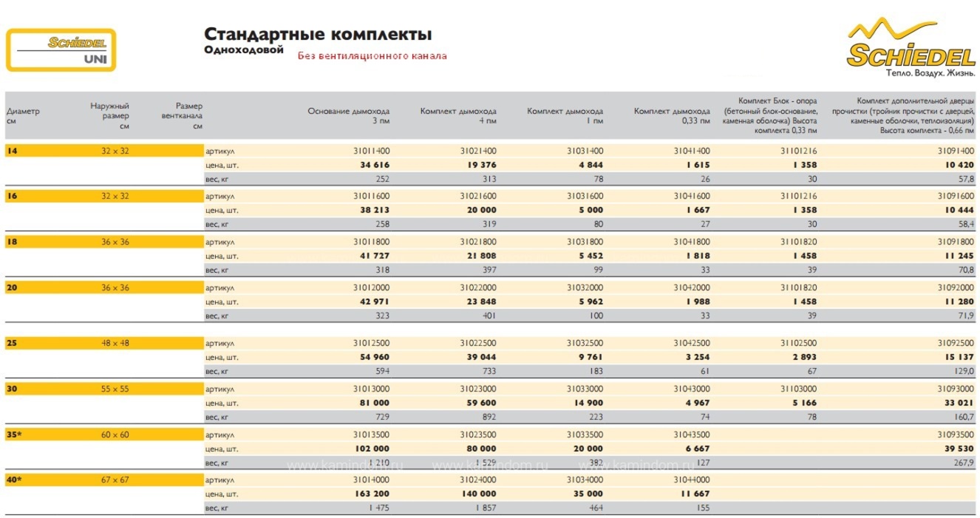Click the weight 267,9 cell

tap(962, 463)
